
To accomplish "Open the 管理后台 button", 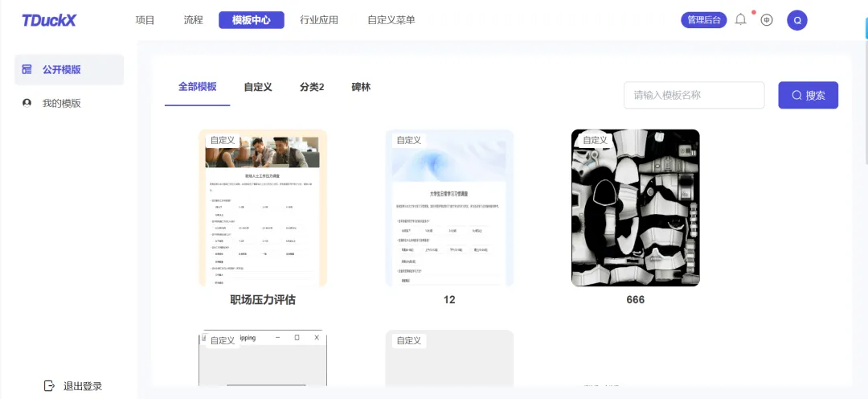I will point(703,20).
